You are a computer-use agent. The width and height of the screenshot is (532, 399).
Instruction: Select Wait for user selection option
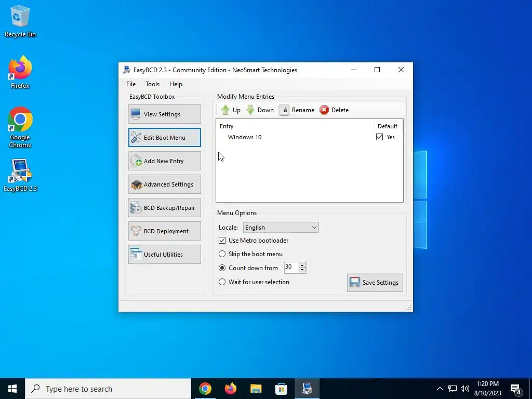(x=222, y=282)
